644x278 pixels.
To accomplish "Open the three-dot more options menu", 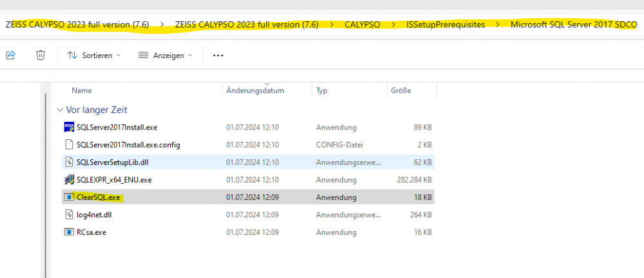I will pyautogui.click(x=218, y=55).
